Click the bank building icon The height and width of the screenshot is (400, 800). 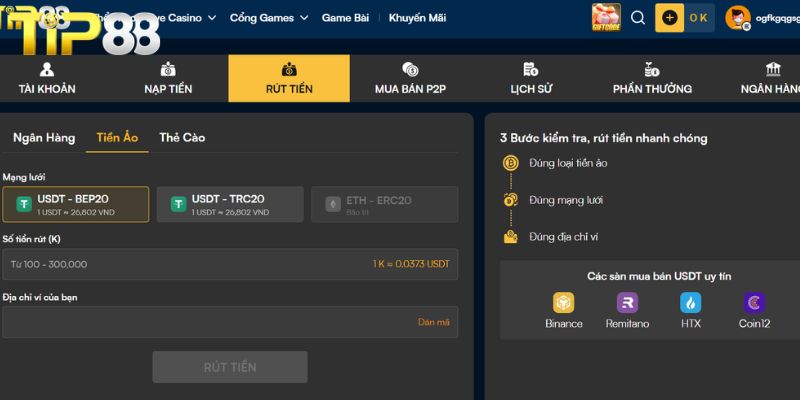(x=773, y=69)
